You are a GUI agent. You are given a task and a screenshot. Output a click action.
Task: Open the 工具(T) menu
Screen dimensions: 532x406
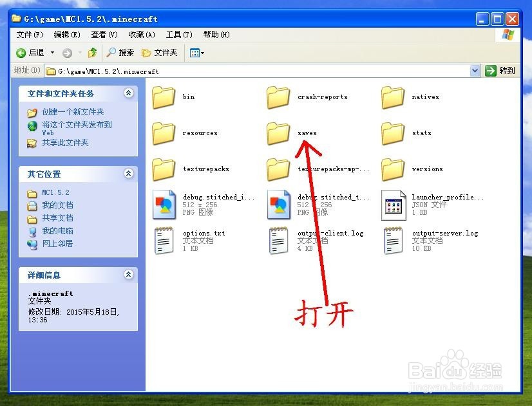pyautogui.click(x=179, y=35)
